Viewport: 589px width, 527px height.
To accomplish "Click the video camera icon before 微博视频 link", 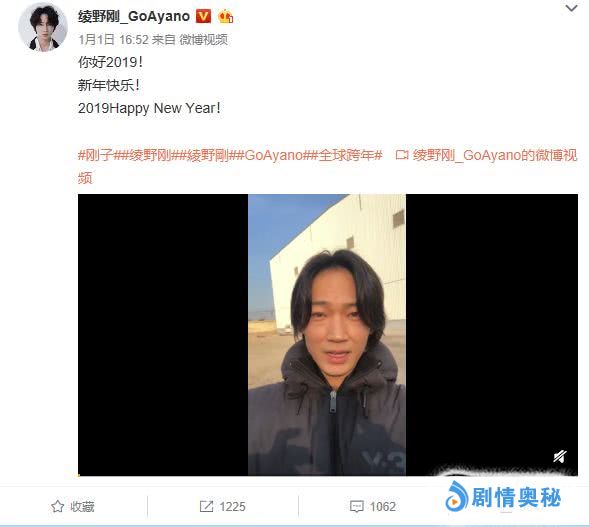I will (402, 155).
